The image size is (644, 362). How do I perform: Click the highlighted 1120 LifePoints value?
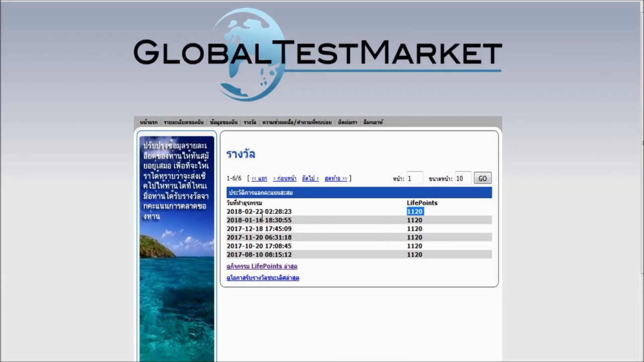415,212
